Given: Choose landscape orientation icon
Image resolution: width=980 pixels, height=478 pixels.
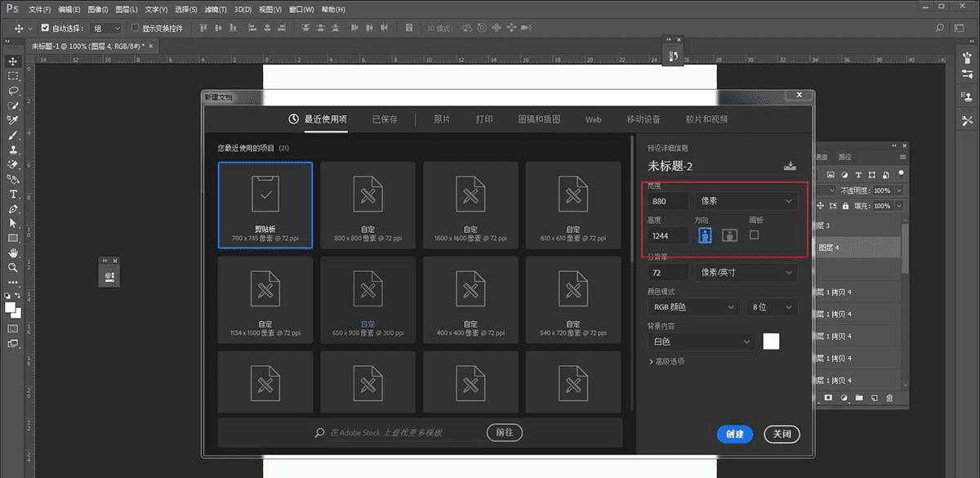Looking at the screenshot, I should (729, 235).
